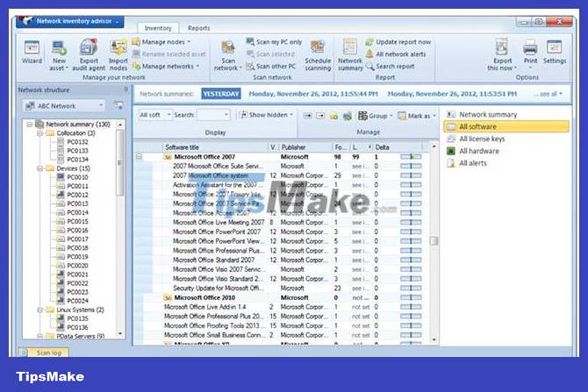The width and height of the screenshot is (588, 392).
Task: Open Manage nodes menu
Action: tap(161, 42)
